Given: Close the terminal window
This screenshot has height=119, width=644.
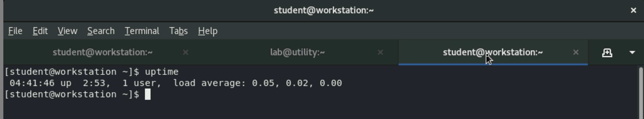Looking at the screenshot, I should (x=633, y=10).
